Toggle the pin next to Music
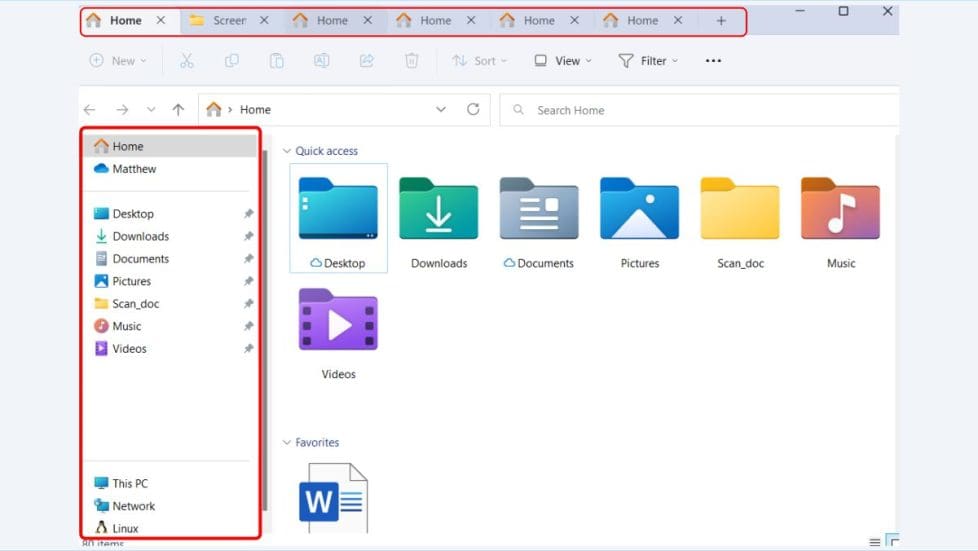 [x=248, y=326]
